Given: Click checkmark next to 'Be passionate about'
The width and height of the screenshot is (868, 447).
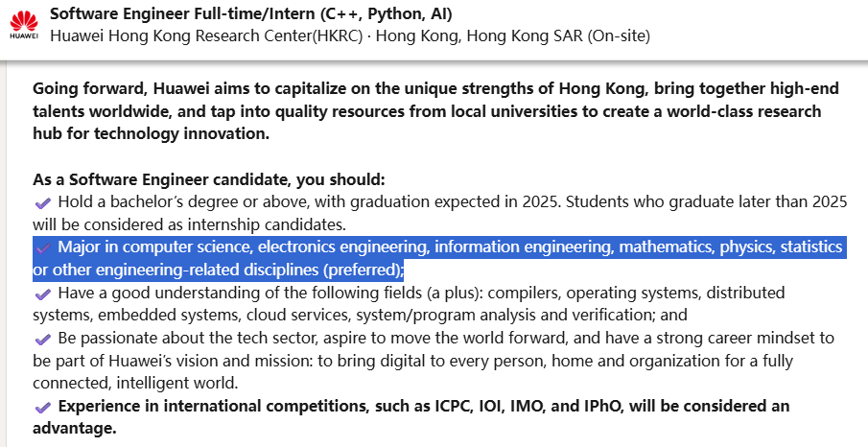Looking at the screenshot, I should click(42, 340).
